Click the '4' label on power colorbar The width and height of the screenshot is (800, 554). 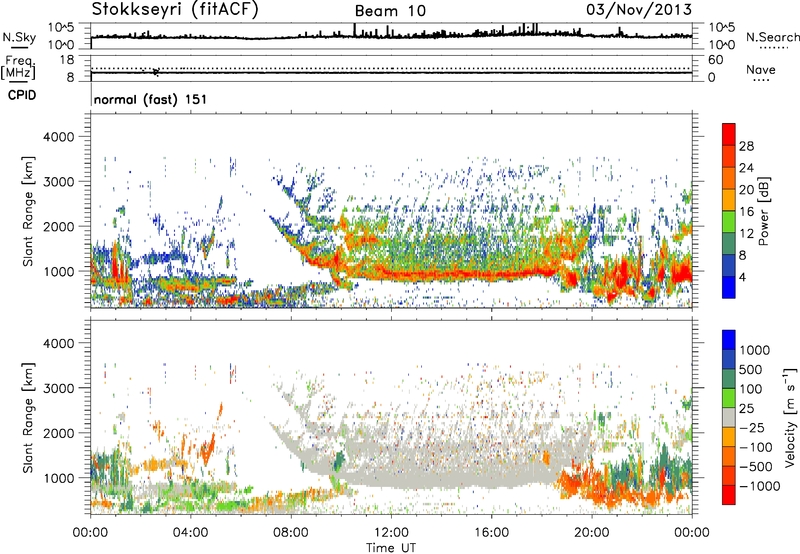(743, 278)
